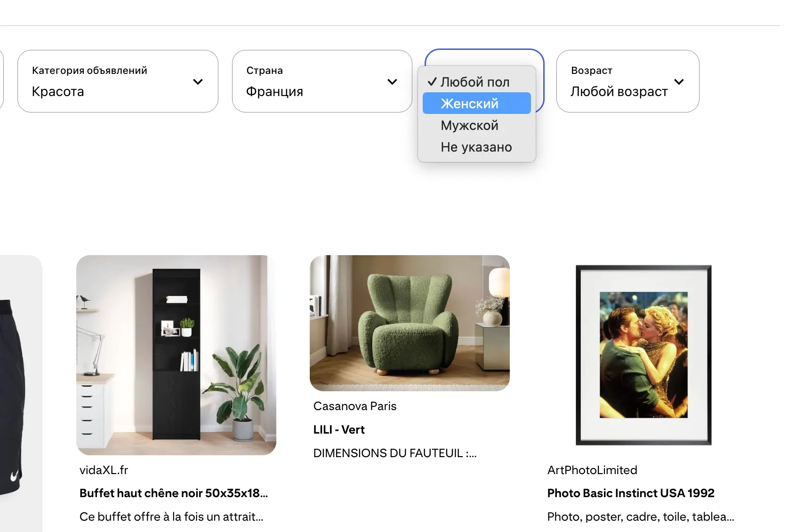
Task: Open the ArtPhotoLimited seller page
Action: (592, 470)
